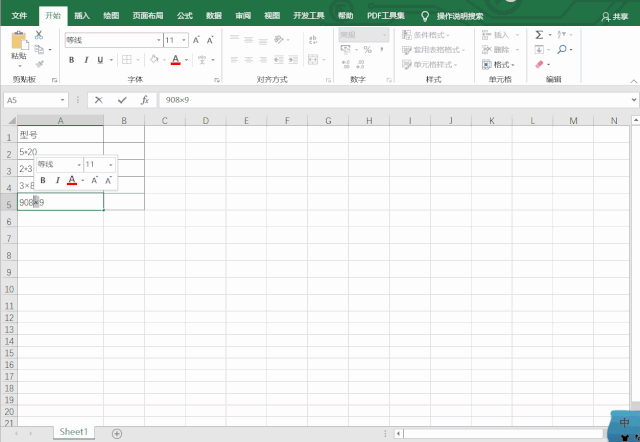
Task: Decrease font size in the ribbon
Action: tap(210, 40)
